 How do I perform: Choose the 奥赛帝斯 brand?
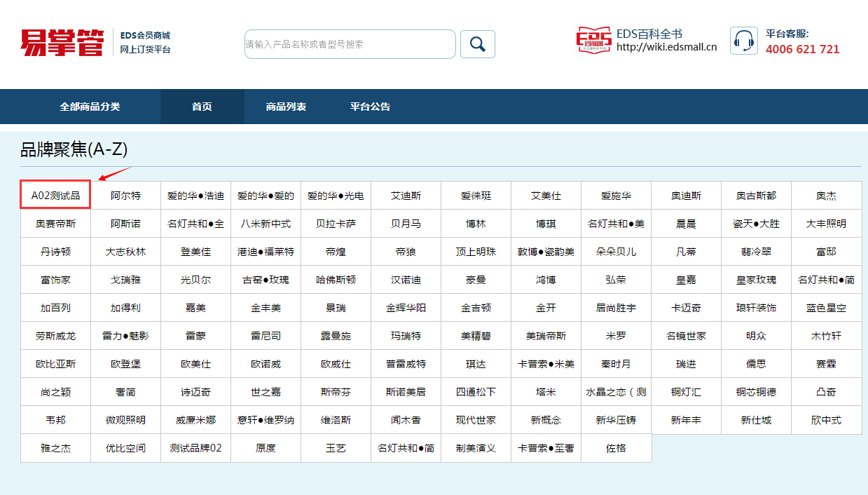[x=56, y=224]
